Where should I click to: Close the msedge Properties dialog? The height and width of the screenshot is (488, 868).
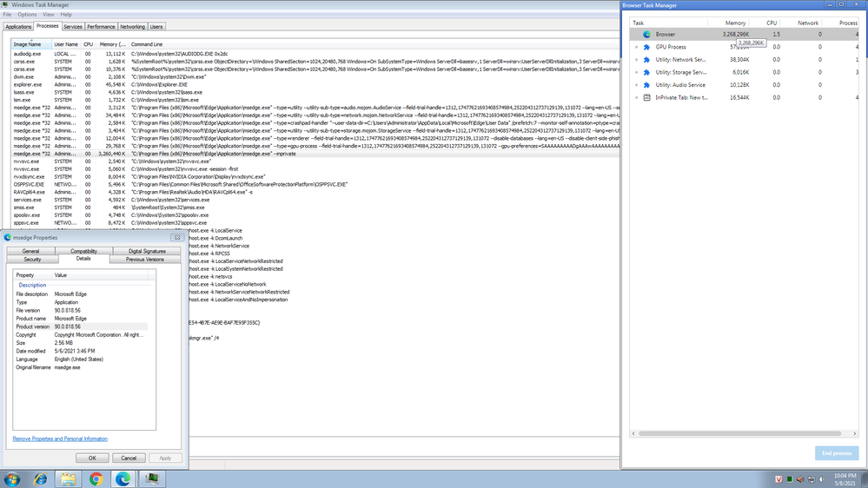tap(177, 237)
